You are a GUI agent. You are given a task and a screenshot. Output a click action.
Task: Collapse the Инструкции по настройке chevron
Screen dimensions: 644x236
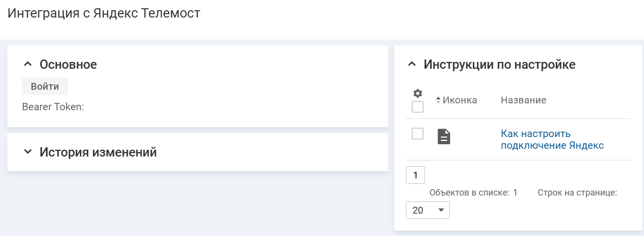pyautogui.click(x=412, y=64)
